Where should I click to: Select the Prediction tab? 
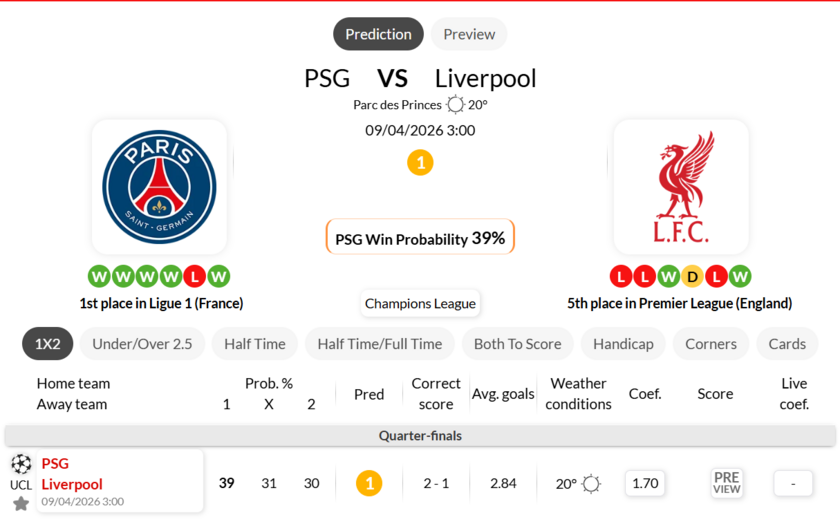pos(378,34)
